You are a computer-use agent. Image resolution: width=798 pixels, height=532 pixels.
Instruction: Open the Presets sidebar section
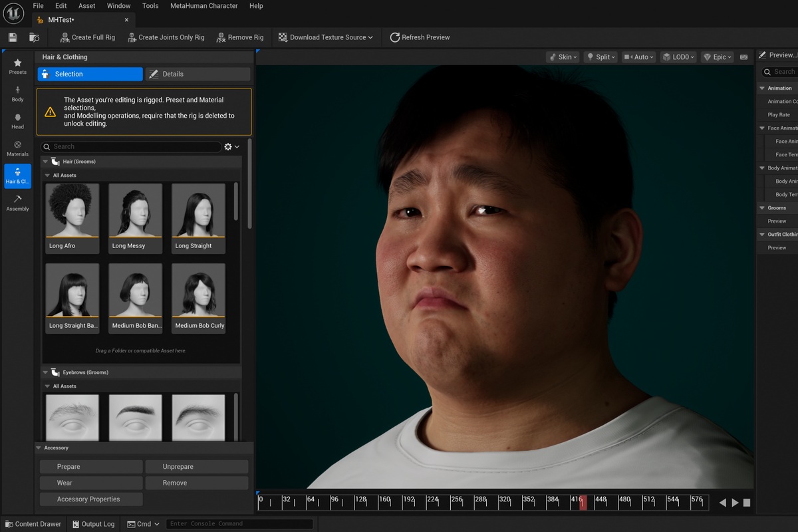click(17, 66)
